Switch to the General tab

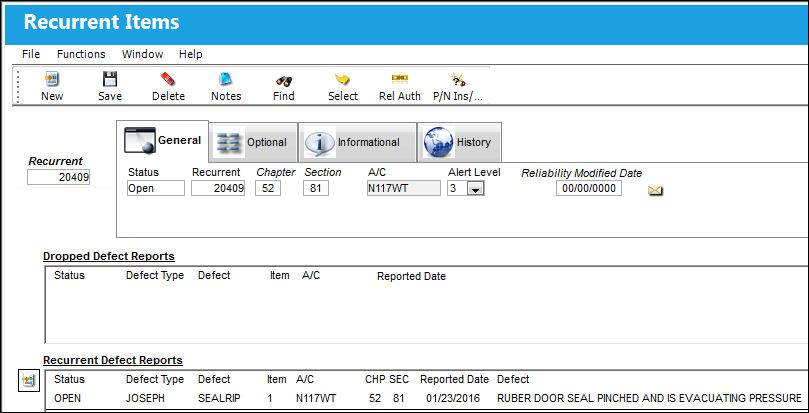[x=163, y=141]
